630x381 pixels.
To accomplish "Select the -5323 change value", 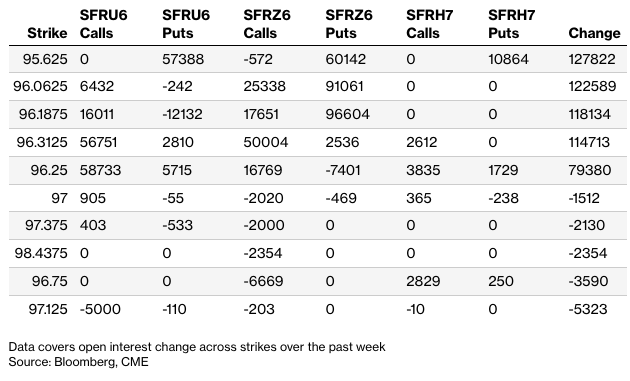I will (x=588, y=309).
